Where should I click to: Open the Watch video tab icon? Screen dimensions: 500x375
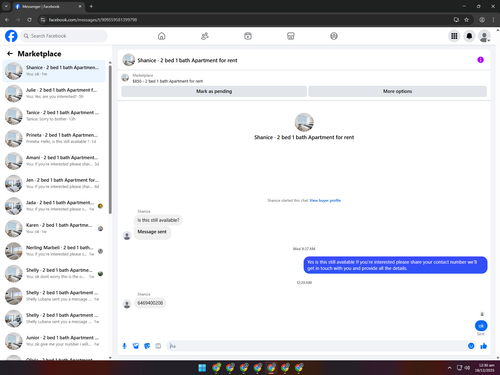tap(248, 36)
